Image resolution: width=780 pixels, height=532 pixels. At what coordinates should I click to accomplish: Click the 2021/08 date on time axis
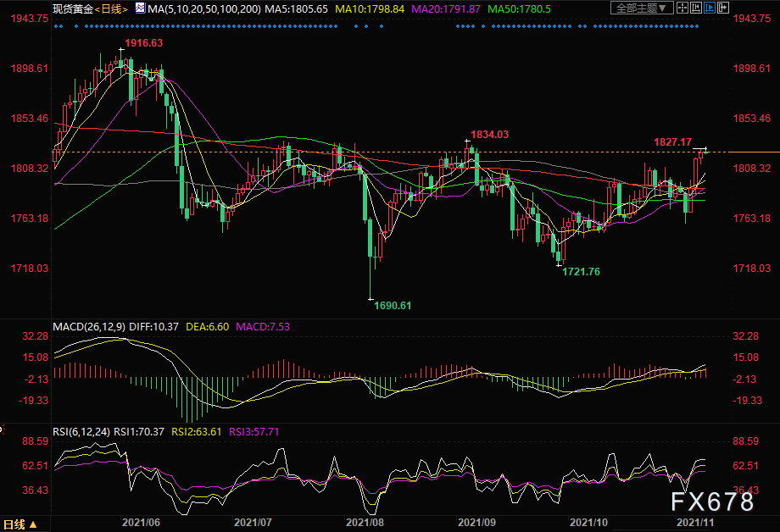pos(365,523)
